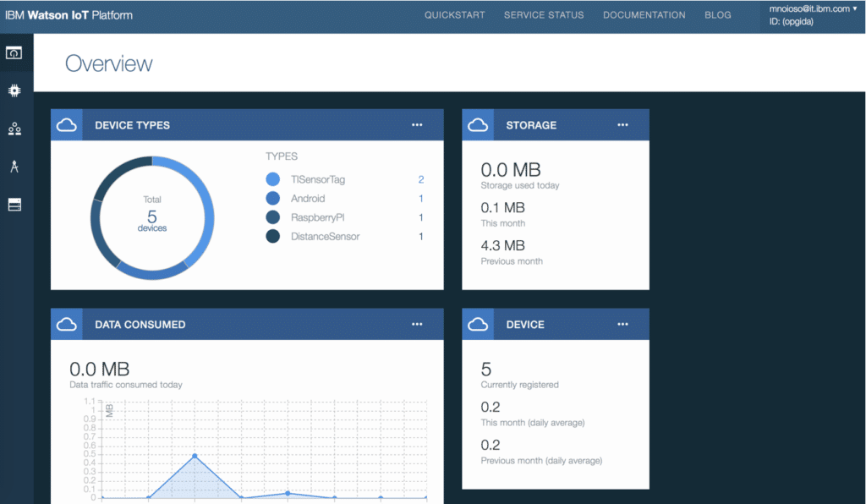The width and height of the screenshot is (866, 504).
Task: Click the ID: (opgida) text
Action: point(791,21)
